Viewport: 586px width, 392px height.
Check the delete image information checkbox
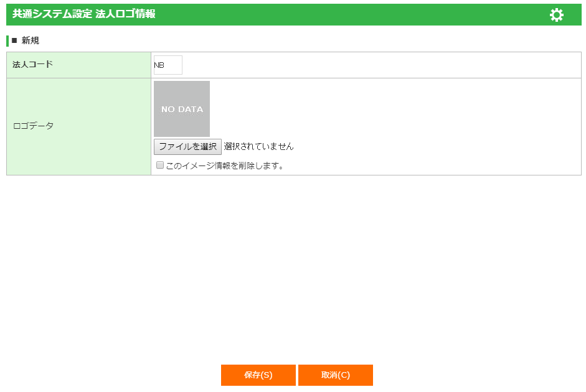coord(160,166)
